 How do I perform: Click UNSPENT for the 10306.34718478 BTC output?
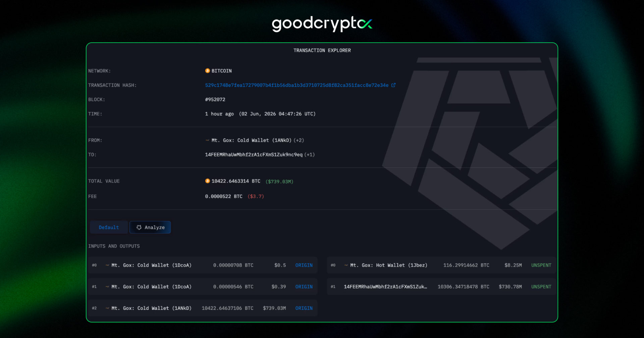coord(541,287)
